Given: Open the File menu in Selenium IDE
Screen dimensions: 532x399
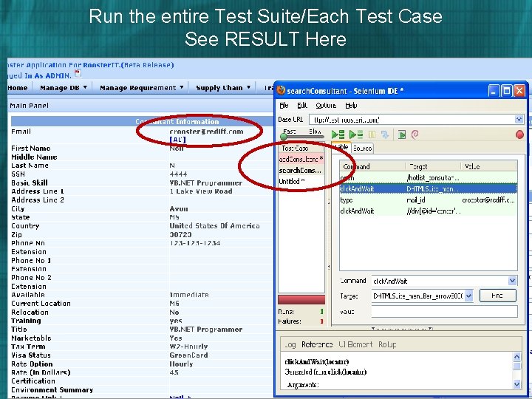Looking at the screenshot, I should (284, 106).
